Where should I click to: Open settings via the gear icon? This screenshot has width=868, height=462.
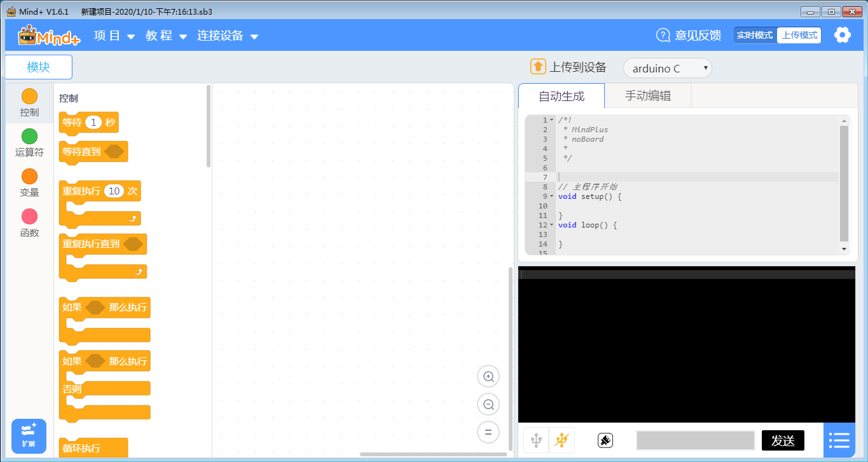[843, 35]
